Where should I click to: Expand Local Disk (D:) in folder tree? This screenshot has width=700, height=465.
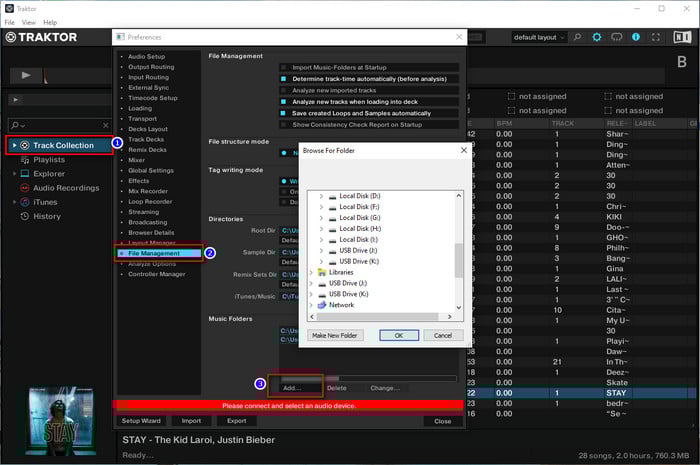click(x=321, y=196)
